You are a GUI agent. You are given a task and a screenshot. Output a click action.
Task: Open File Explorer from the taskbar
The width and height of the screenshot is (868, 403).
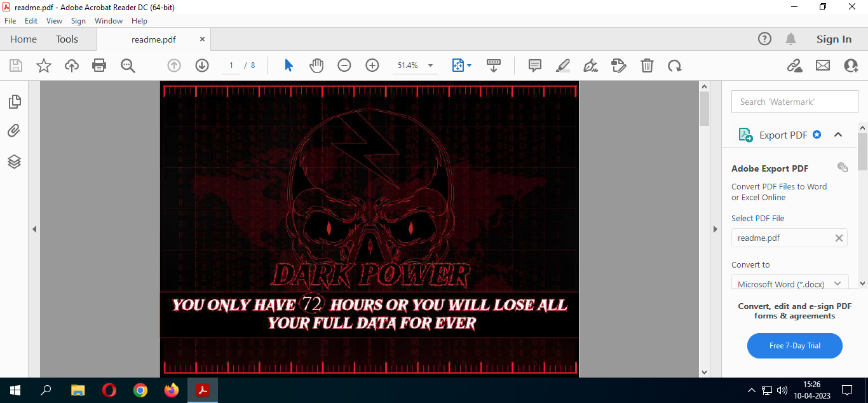[x=78, y=390]
